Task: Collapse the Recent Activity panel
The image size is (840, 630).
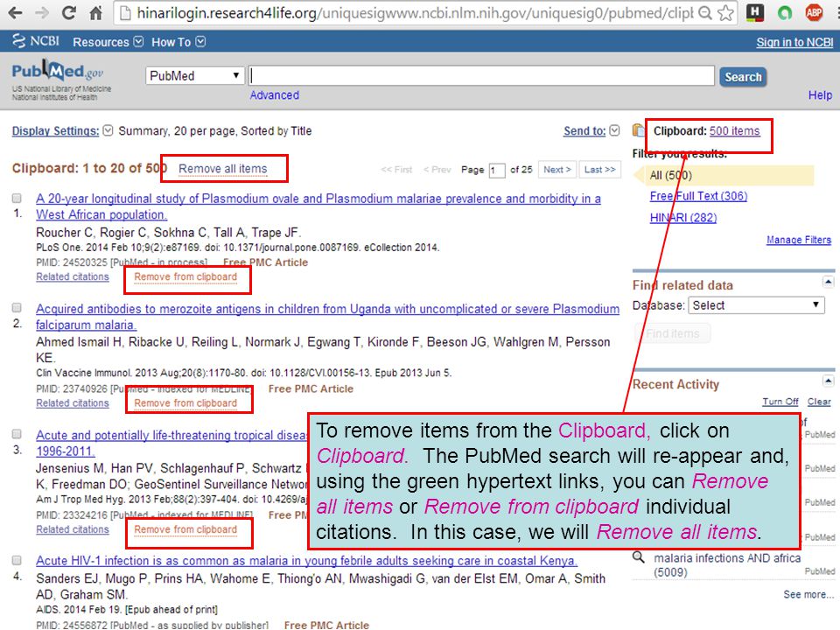Action: click(829, 381)
